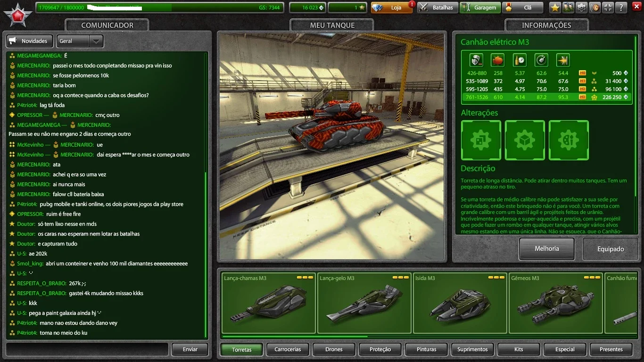644x362 pixels.
Task: Select the M1 modification row costing 31 400
Action: tap(546, 81)
